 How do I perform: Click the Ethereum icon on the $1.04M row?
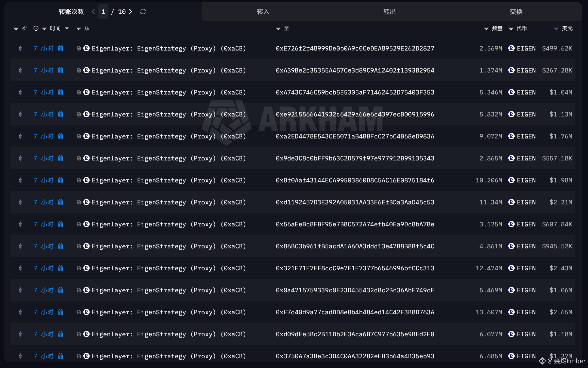(x=20, y=92)
